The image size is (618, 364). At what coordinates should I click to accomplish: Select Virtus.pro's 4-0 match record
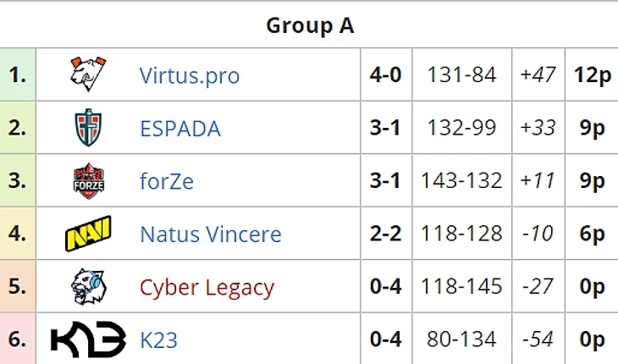coord(385,75)
